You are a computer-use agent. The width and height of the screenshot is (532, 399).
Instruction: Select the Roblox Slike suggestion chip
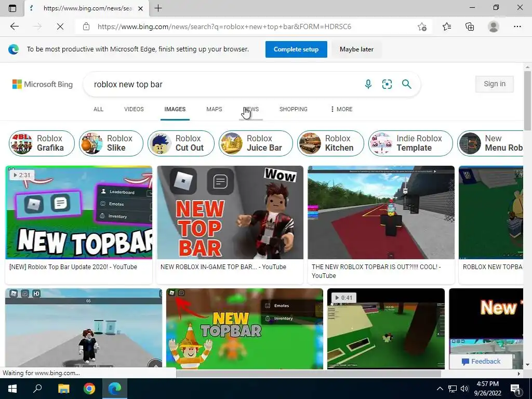(x=111, y=143)
